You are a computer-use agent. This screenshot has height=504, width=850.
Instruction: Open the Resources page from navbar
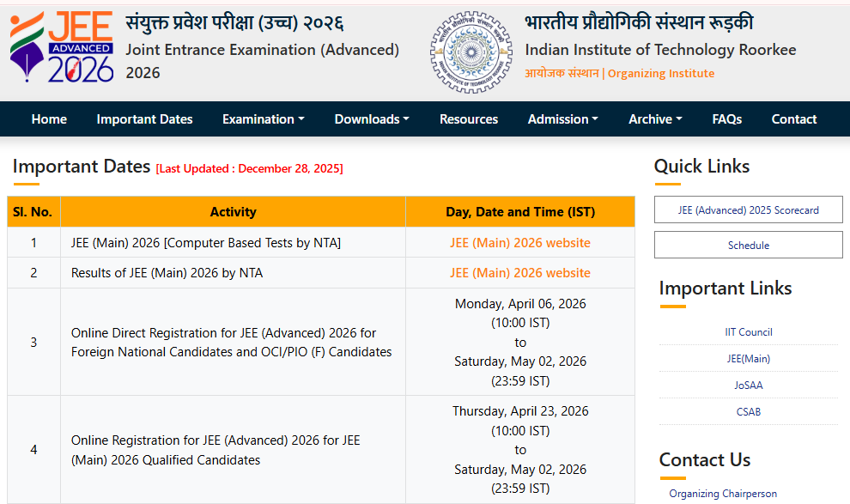tap(469, 119)
